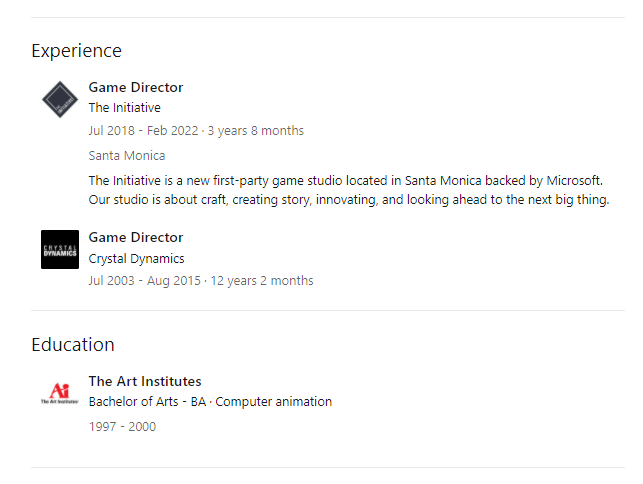Click The Initiative company logo

tap(60, 99)
